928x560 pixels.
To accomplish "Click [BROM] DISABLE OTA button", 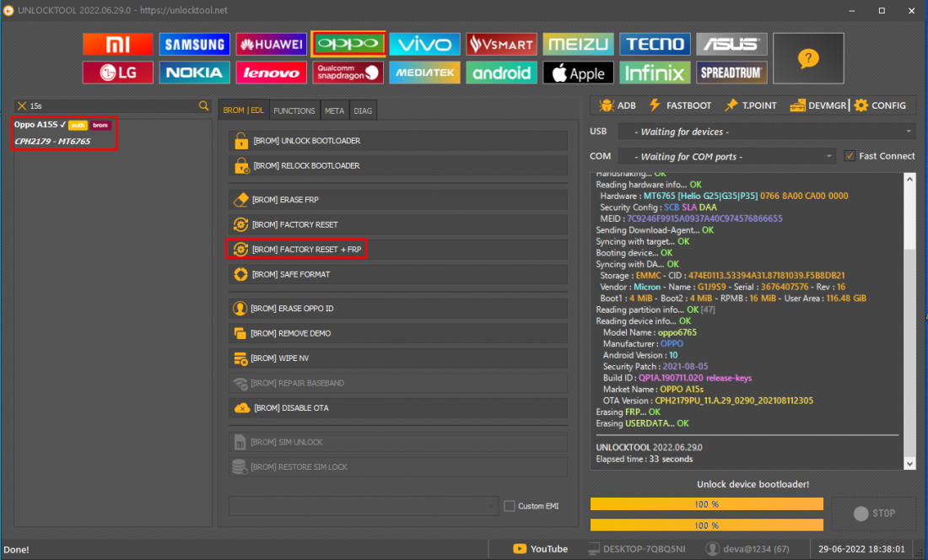I will [397, 408].
